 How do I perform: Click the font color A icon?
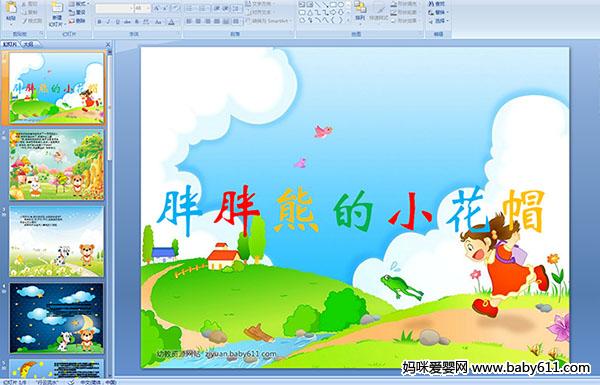171,22
